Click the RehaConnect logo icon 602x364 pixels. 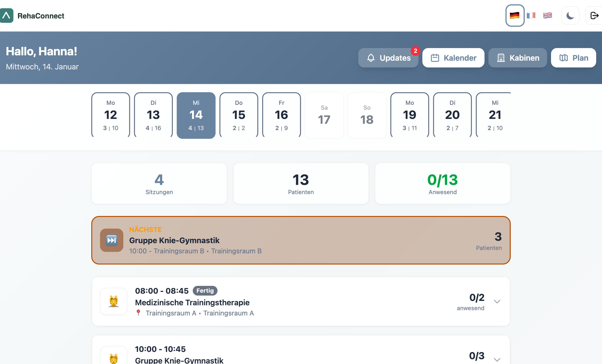6,16
